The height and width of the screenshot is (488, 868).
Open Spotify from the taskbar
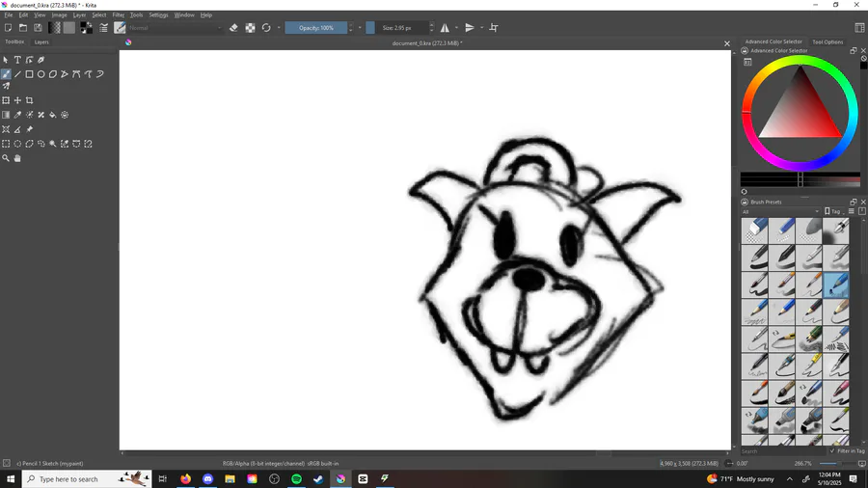click(x=296, y=479)
